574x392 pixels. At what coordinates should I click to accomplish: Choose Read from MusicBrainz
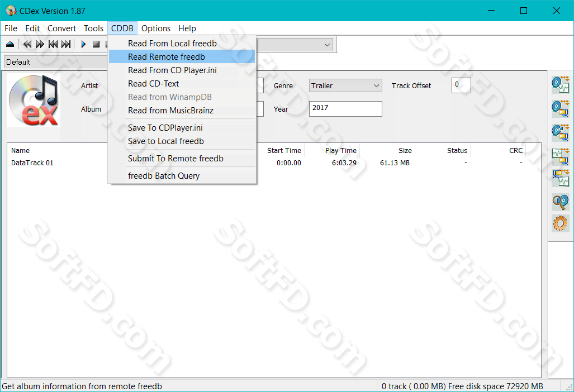tap(182, 111)
